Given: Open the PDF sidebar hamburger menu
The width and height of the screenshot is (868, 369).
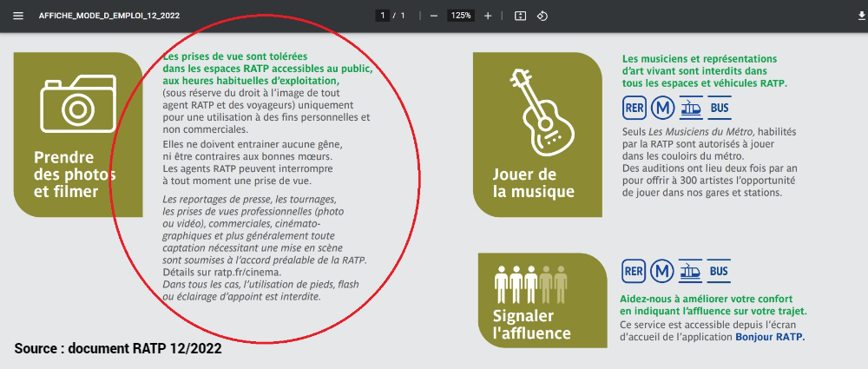Looking at the screenshot, I should [x=18, y=16].
